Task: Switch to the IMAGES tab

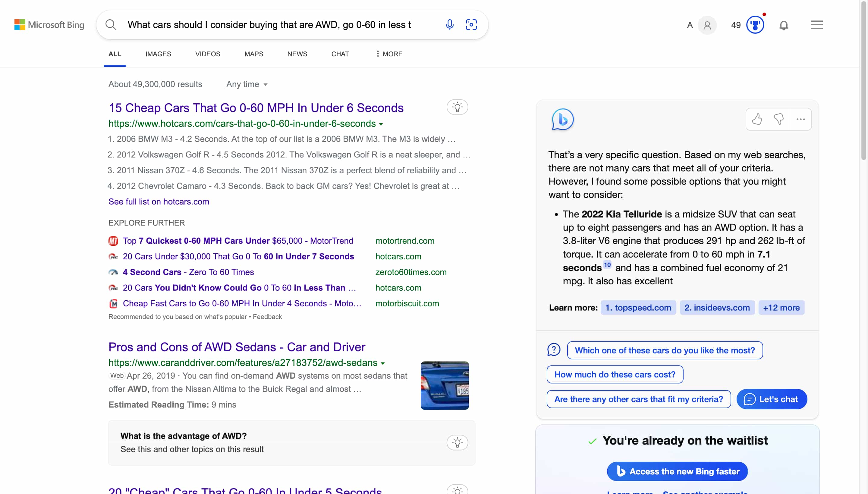Action: (158, 54)
